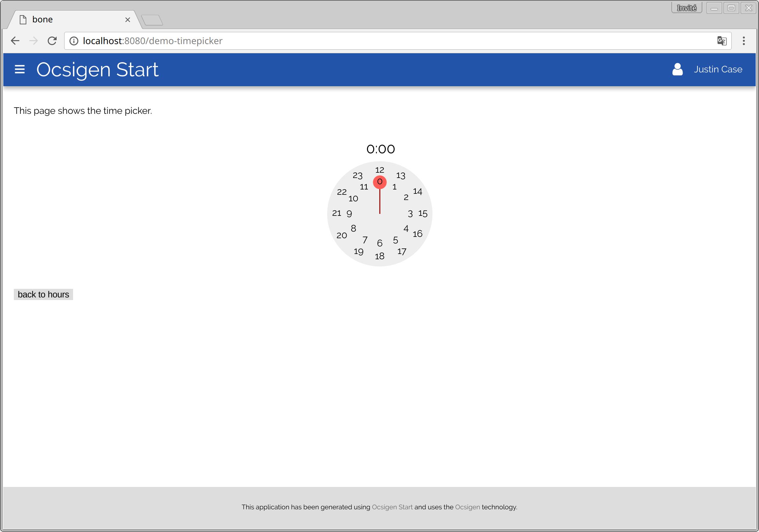Select hour 7 on the inner ring
Image resolution: width=759 pixels, height=532 pixels.
(365, 240)
